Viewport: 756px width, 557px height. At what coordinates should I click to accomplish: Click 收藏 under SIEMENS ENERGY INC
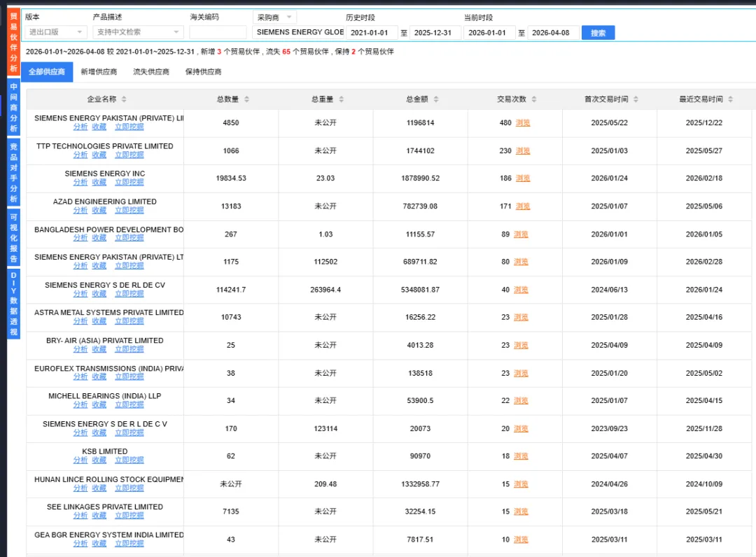point(99,182)
